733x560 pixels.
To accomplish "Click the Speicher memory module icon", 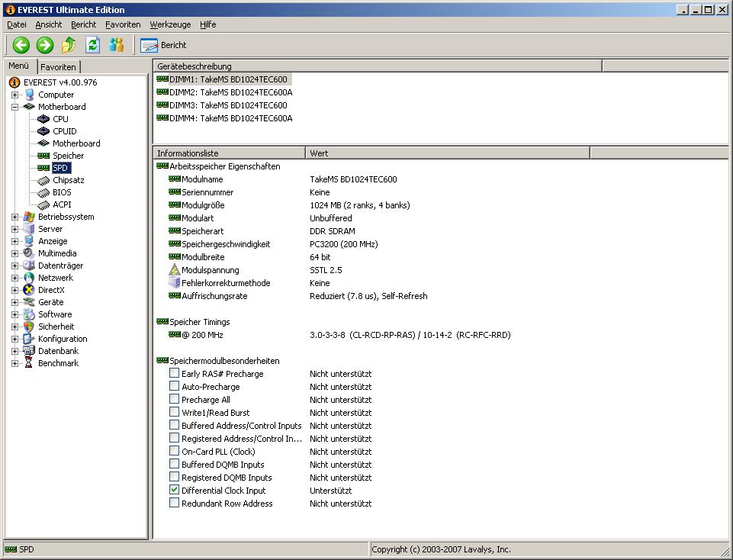I will pyautogui.click(x=43, y=155).
